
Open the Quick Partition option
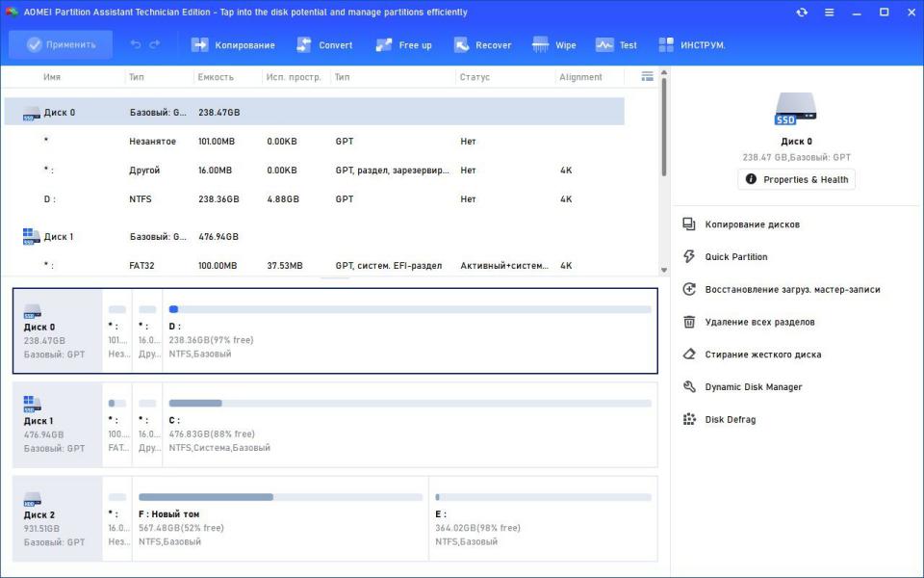[x=735, y=257]
